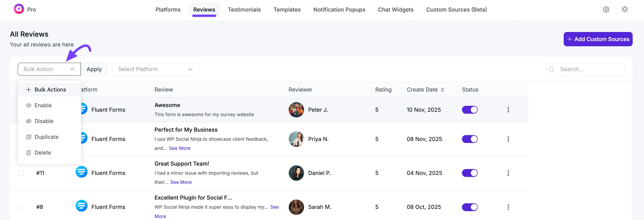Switch to the Testimonials tab
The width and height of the screenshot is (644, 220).
point(244,10)
